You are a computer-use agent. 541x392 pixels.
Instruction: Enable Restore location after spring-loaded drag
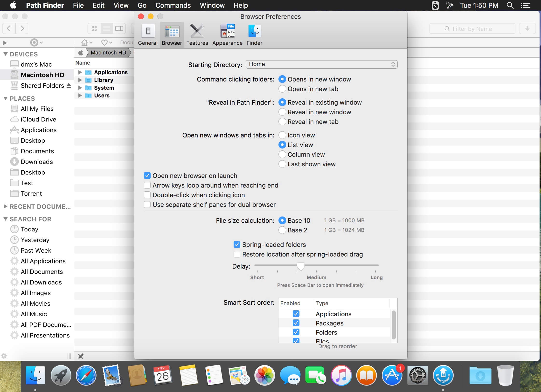click(237, 254)
